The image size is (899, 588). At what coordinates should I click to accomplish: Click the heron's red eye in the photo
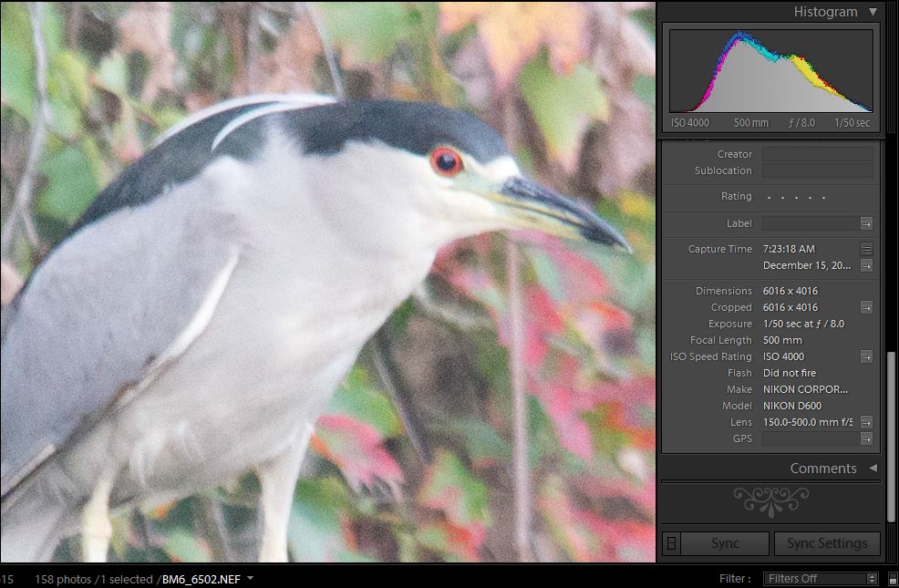[446, 162]
